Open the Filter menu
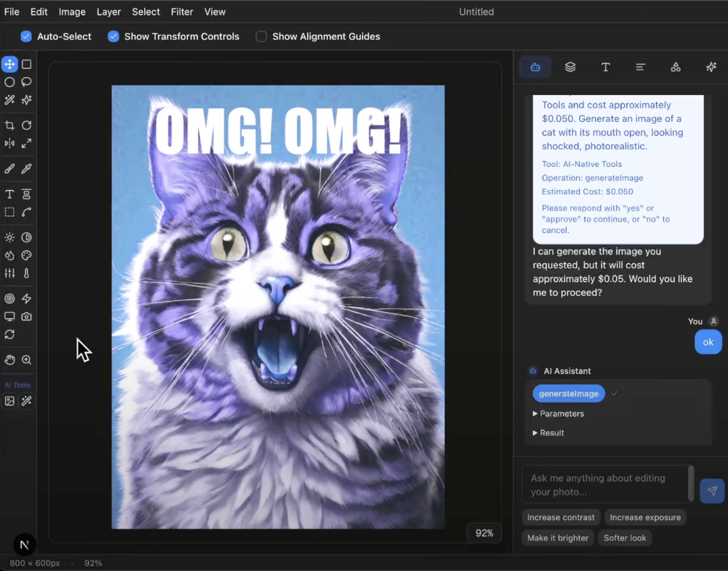The width and height of the screenshot is (728, 571). click(182, 12)
